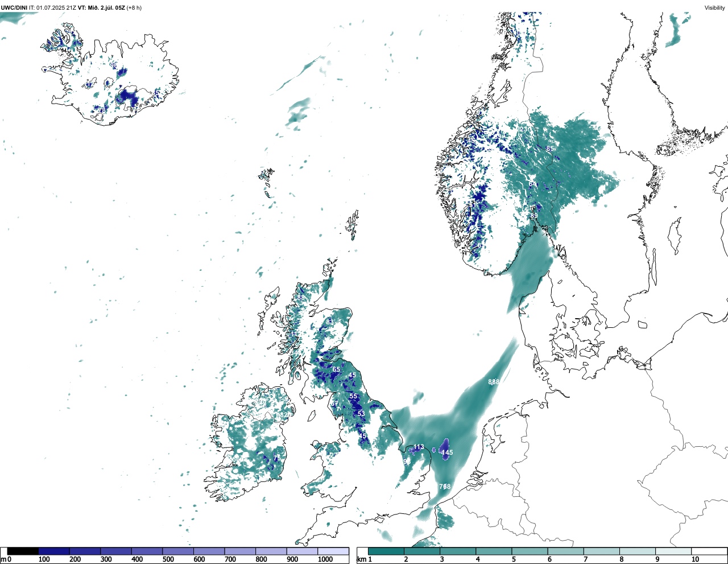
Task: Select the "IT: 01.07.2025 21Z" initial time text
Action: pos(52,7)
